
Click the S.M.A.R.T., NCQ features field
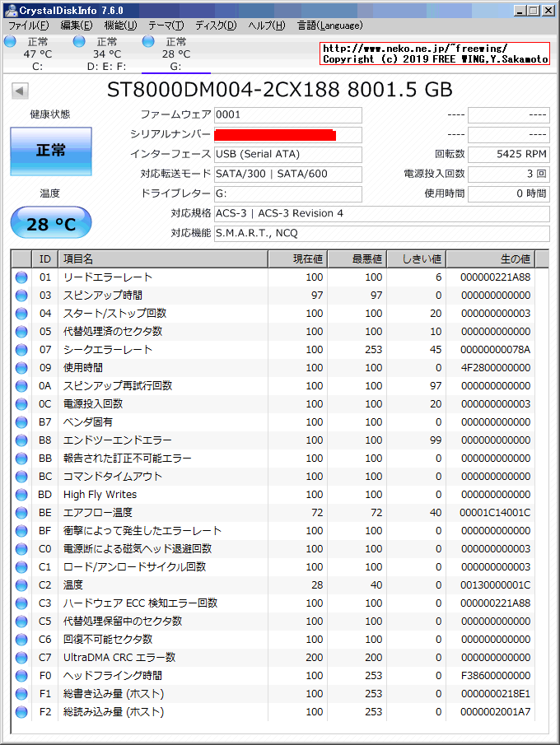(x=382, y=233)
